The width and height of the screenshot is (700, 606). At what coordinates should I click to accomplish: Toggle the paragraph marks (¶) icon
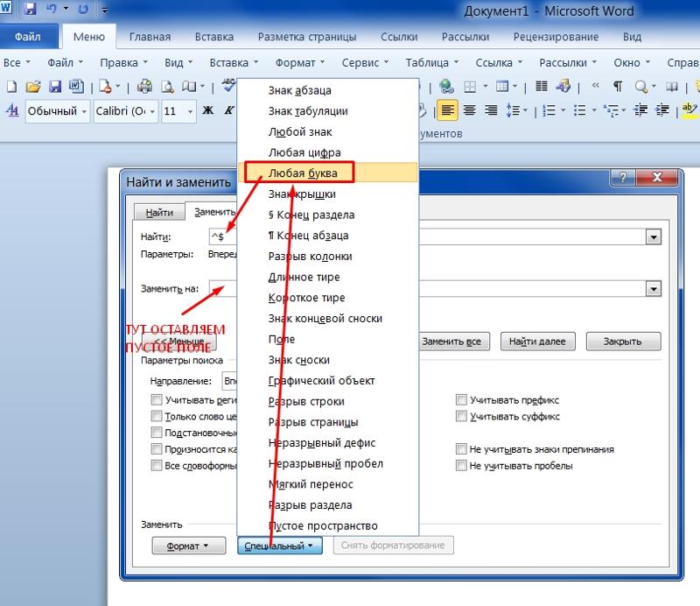[x=618, y=86]
